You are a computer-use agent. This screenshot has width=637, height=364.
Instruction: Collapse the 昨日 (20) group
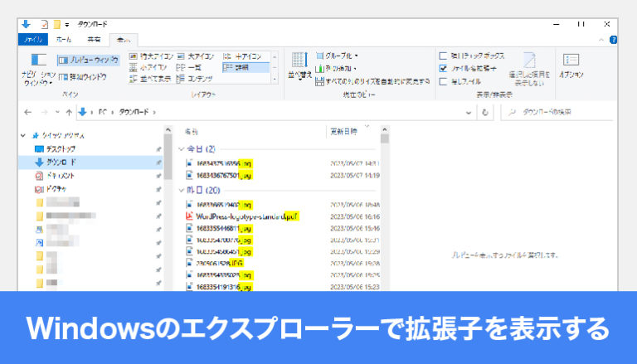click(x=182, y=190)
